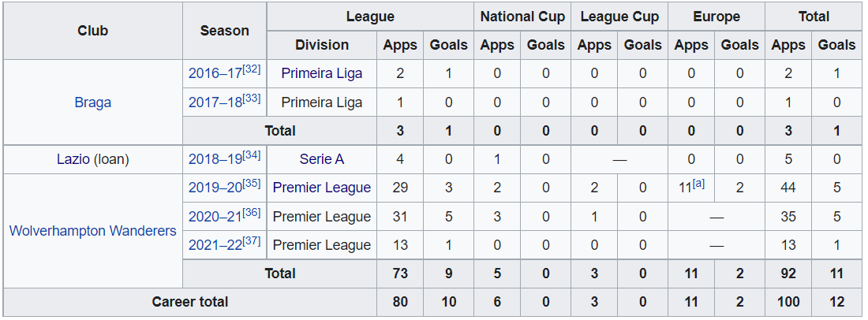868x320 pixels.
Task: Click citation reference 37
Action: [251, 241]
